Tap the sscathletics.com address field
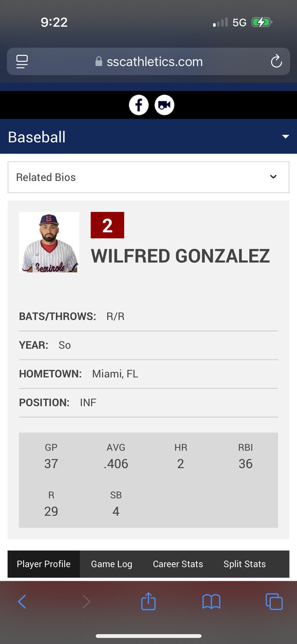 click(x=148, y=62)
